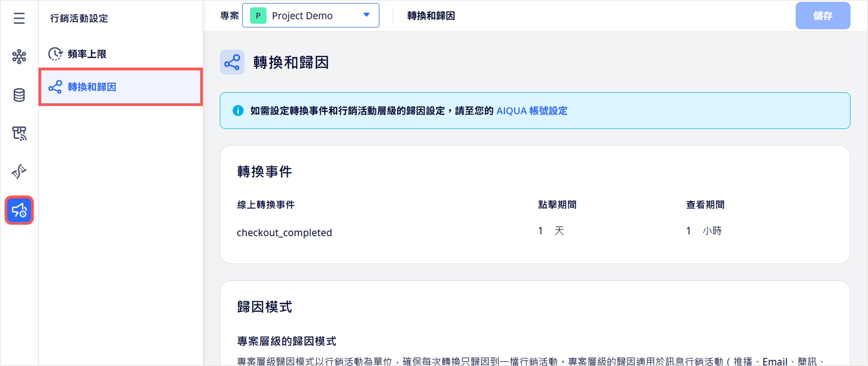The image size is (868, 366).
Task: Click the 轉換和歸因 breadcrumb title in top bar
Action: (x=431, y=16)
